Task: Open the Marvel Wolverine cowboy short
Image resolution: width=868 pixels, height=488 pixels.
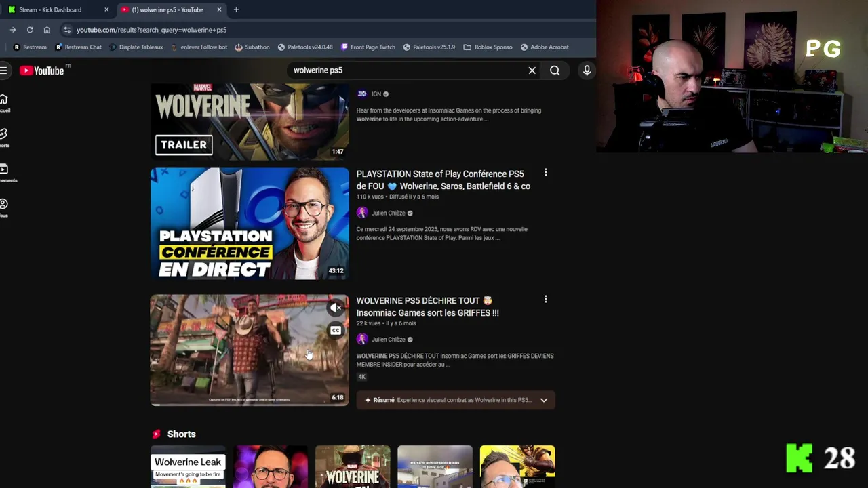Action: point(353,467)
